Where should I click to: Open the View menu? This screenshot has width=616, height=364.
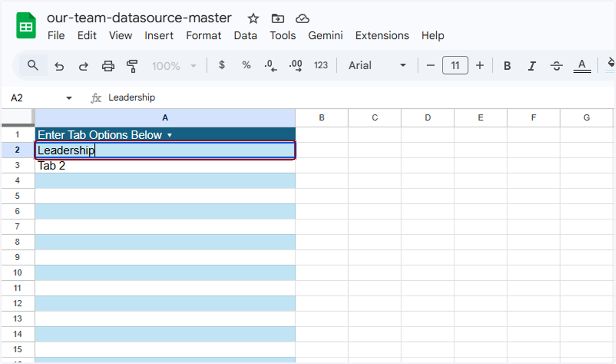121,35
